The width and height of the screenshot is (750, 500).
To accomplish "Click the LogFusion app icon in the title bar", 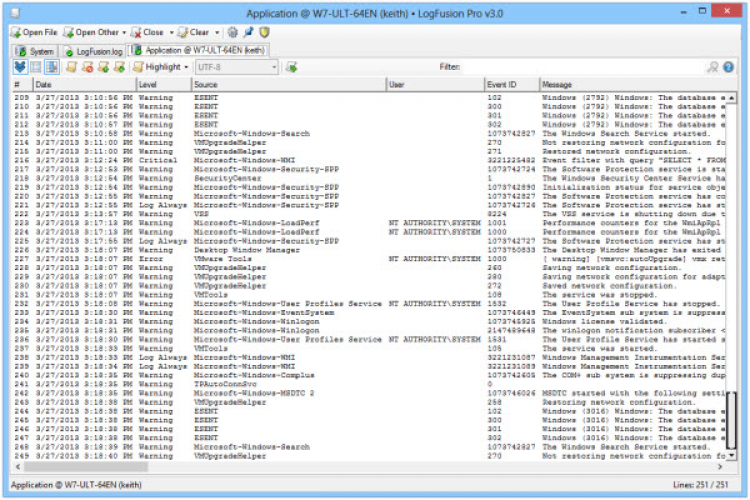I will tap(15, 13).
